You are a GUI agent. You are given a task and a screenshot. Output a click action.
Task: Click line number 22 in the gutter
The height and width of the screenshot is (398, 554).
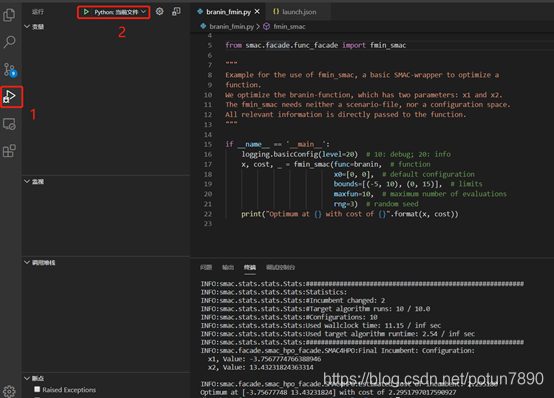pos(208,214)
